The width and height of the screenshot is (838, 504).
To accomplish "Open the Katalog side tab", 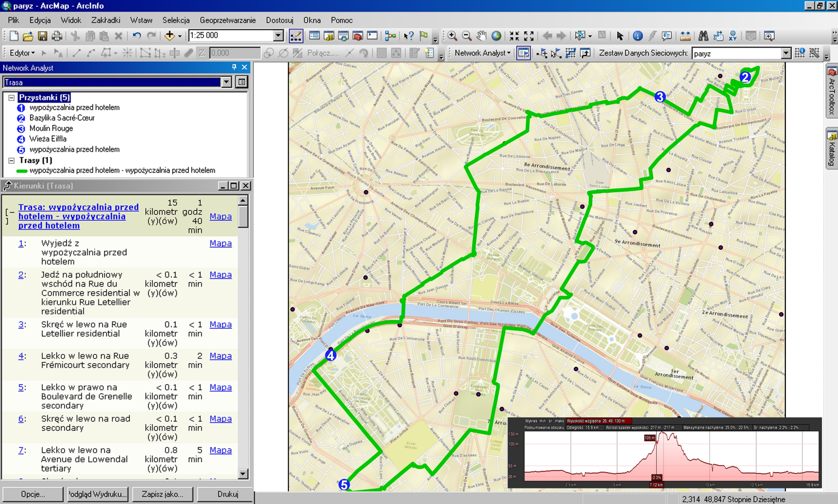I will point(832,149).
